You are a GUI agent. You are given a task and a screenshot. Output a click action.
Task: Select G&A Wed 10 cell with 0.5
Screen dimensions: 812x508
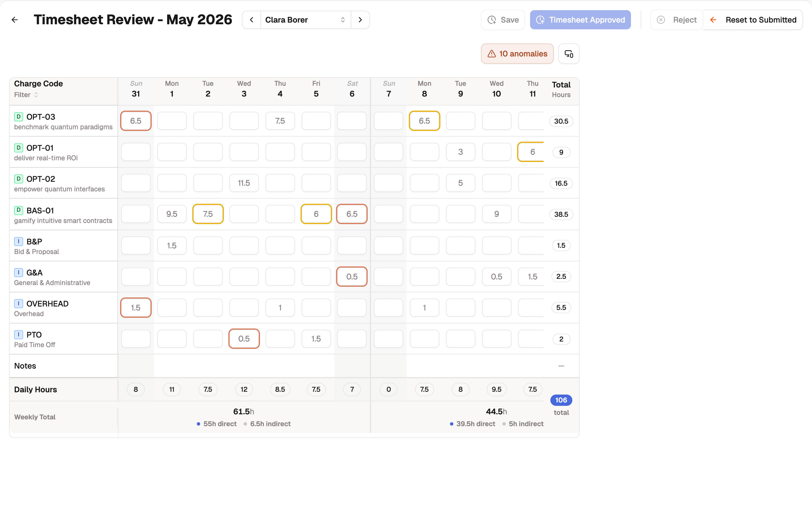[x=497, y=277]
